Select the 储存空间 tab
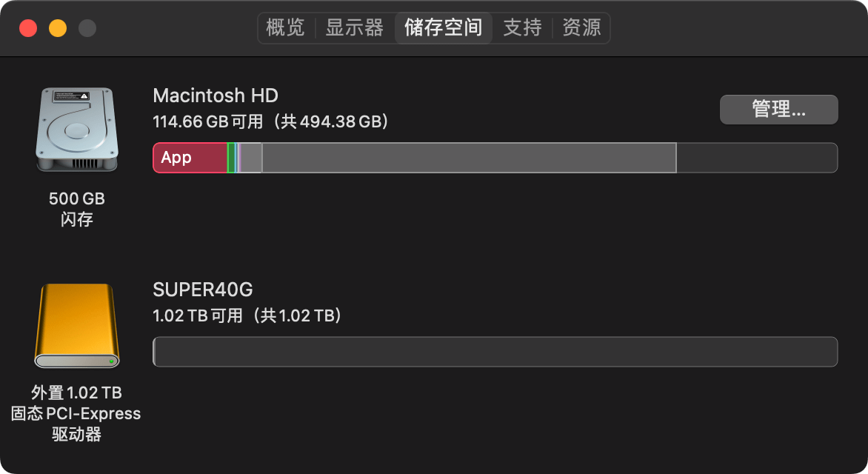This screenshot has width=868, height=474. (x=444, y=27)
